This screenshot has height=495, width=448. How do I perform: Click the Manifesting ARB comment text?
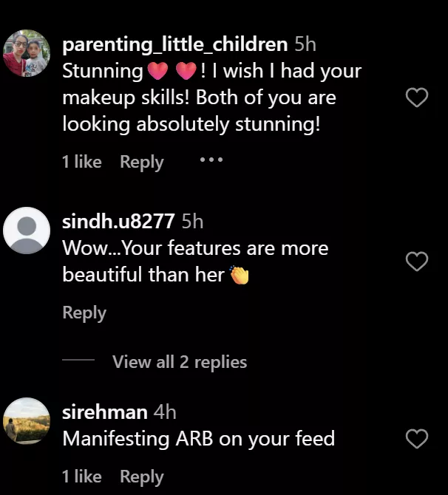pos(198,439)
